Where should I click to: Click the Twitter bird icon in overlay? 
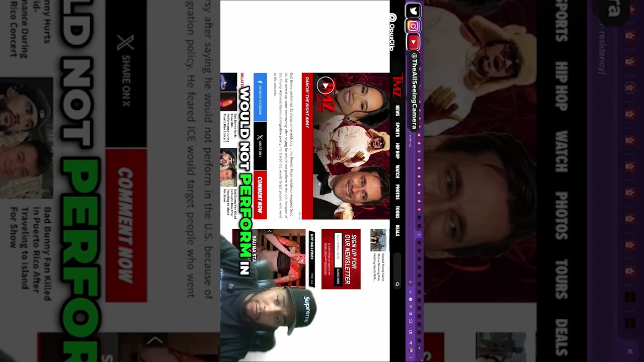click(413, 10)
